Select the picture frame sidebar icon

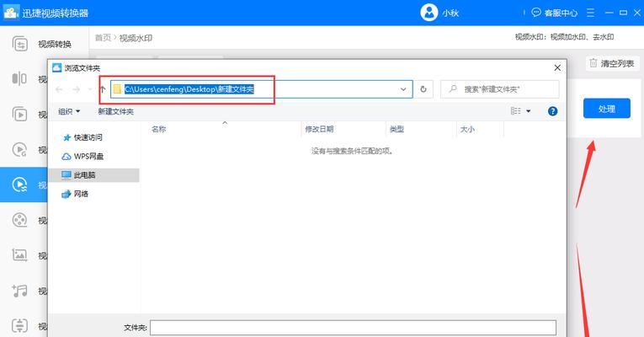click(x=19, y=255)
